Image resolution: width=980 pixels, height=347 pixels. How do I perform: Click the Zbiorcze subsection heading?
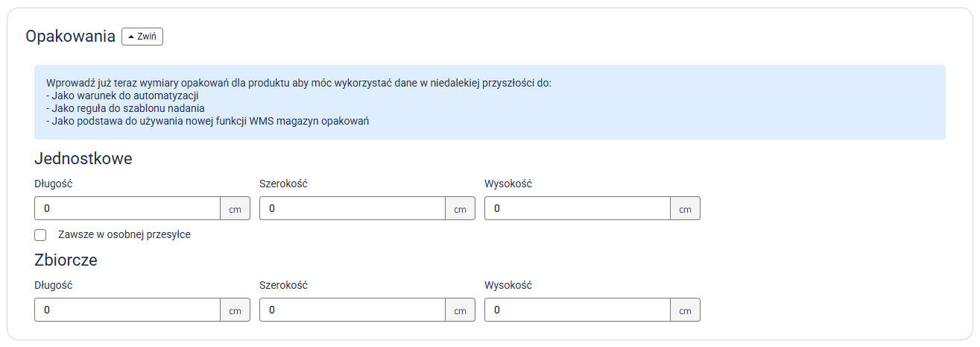tap(66, 260)
